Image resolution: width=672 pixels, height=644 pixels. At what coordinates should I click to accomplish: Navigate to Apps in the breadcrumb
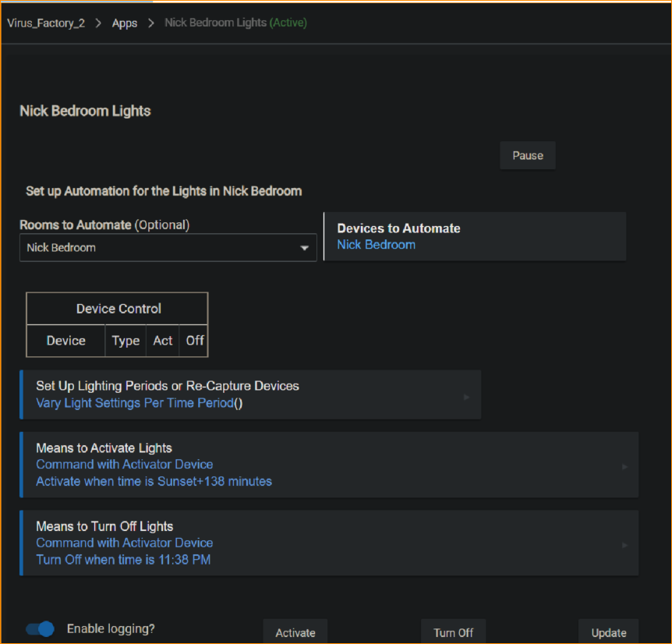(125, 23)
